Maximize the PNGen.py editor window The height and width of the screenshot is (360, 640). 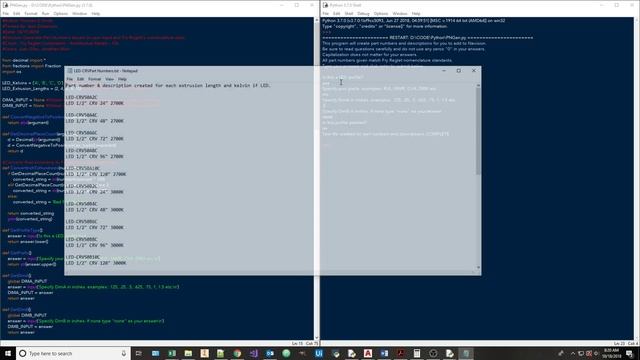point(297,5)
